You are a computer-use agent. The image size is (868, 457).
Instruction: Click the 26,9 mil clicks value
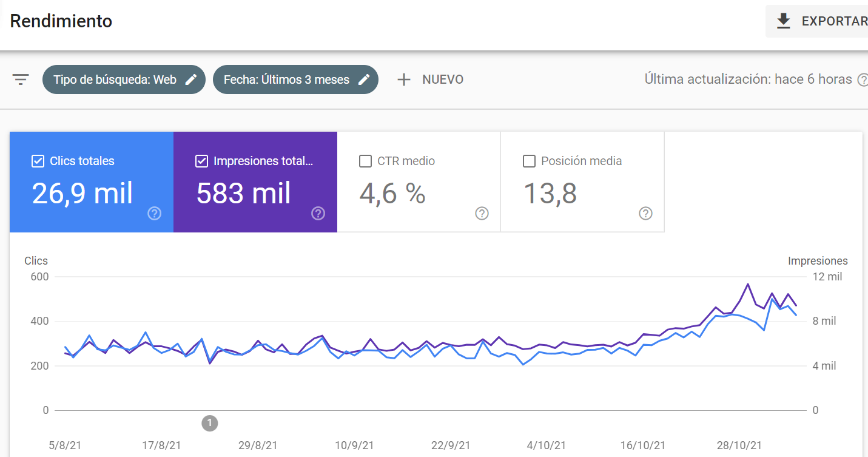[82, 194]
